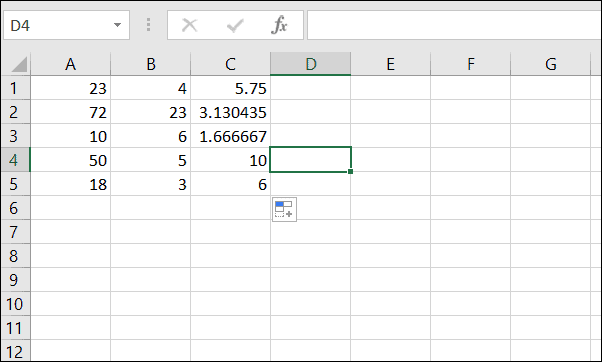This screenshot has width=602, height=362.
Task: Click inside the Name Box showing D4
Action: [x=58, y=25]
